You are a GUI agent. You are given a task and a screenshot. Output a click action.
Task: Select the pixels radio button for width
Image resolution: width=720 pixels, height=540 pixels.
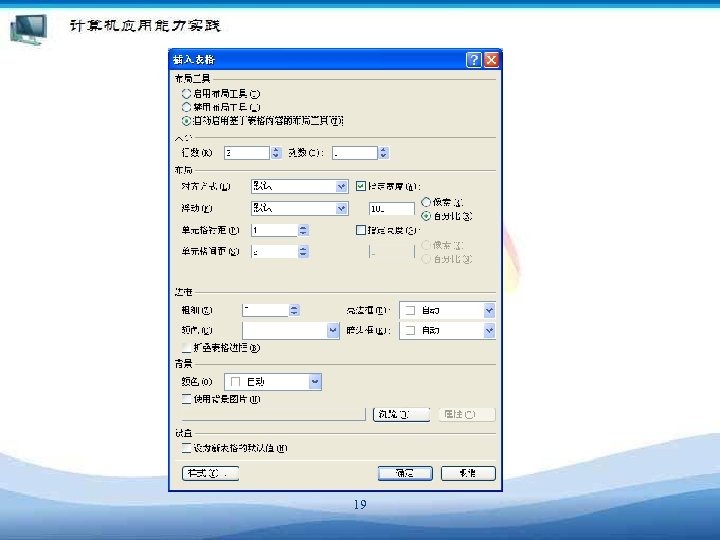[x=426, y=202]
